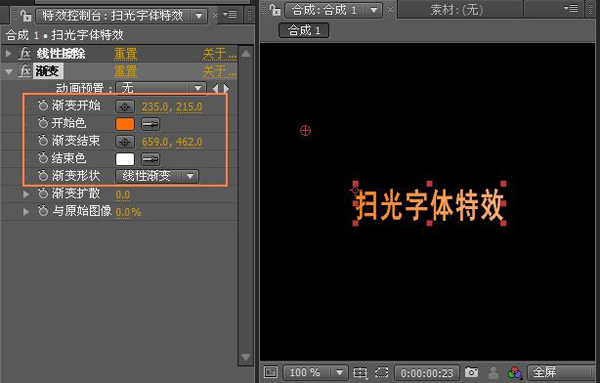Go to the next animation preset
This screenshot has width=600, height=383.
pyautogui.click(x=227, y=89)
